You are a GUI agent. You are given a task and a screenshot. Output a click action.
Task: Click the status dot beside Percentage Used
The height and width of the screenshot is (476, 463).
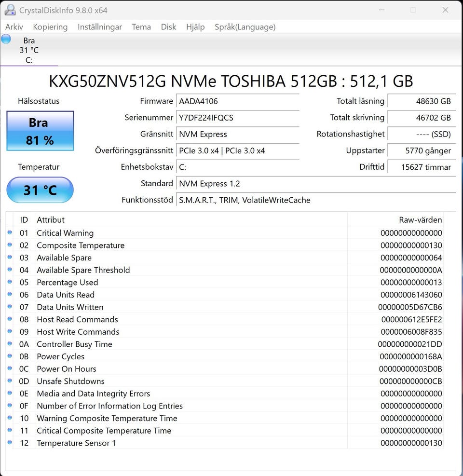pyautogui.click(x=10, y=282)
